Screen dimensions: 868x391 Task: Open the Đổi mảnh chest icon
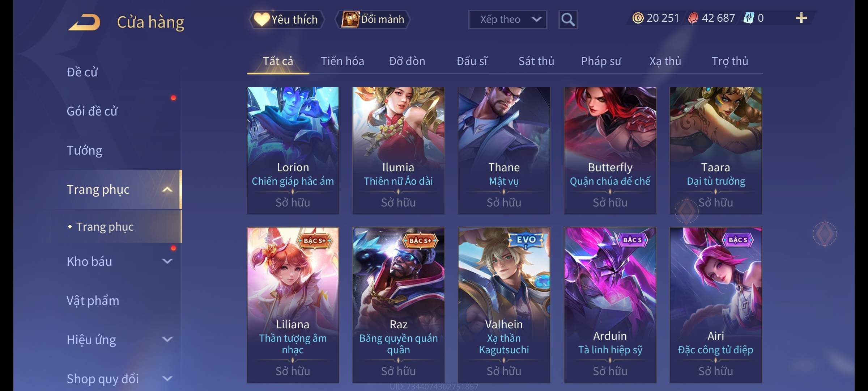coord(350,19)
